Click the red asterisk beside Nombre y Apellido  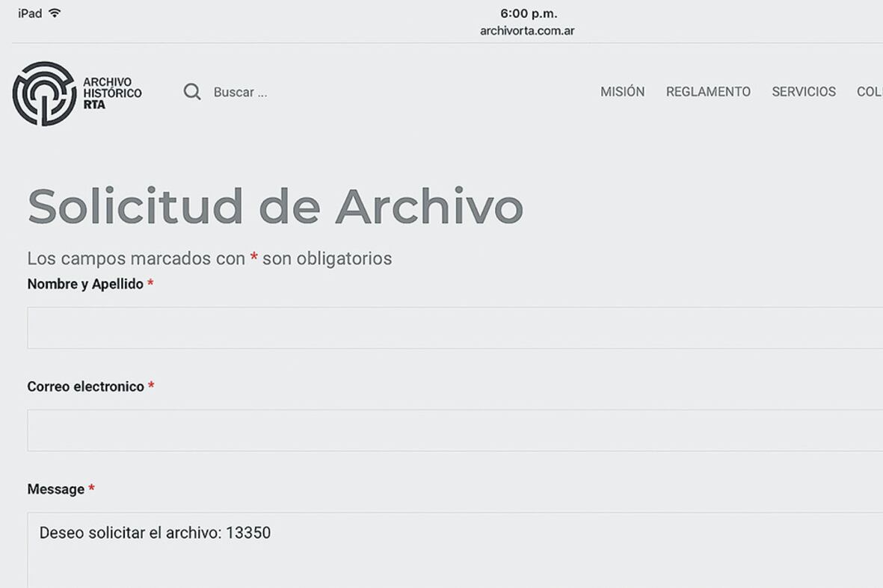(x=150, y=284)
